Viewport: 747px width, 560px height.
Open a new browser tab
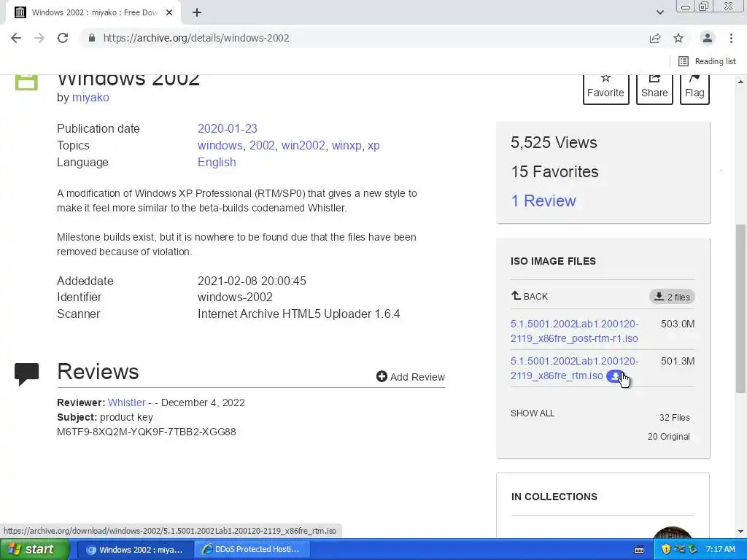[x=197, y=12]
